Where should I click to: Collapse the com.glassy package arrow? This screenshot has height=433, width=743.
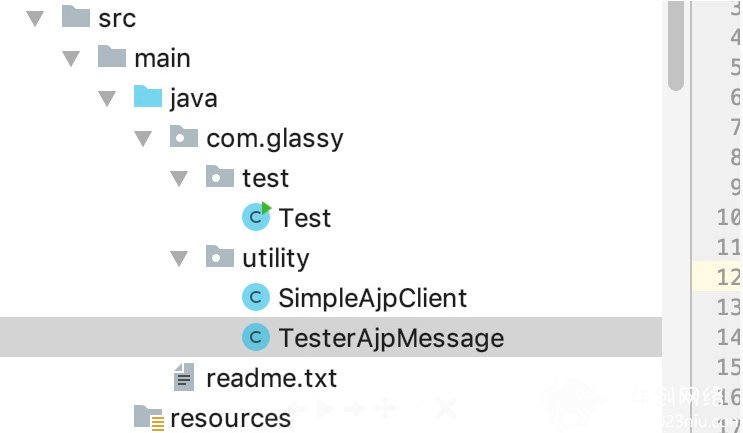143,139
